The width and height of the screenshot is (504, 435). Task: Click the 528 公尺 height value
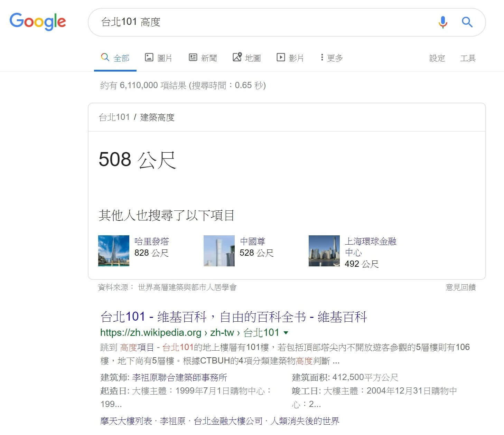[x=256, y=253]
